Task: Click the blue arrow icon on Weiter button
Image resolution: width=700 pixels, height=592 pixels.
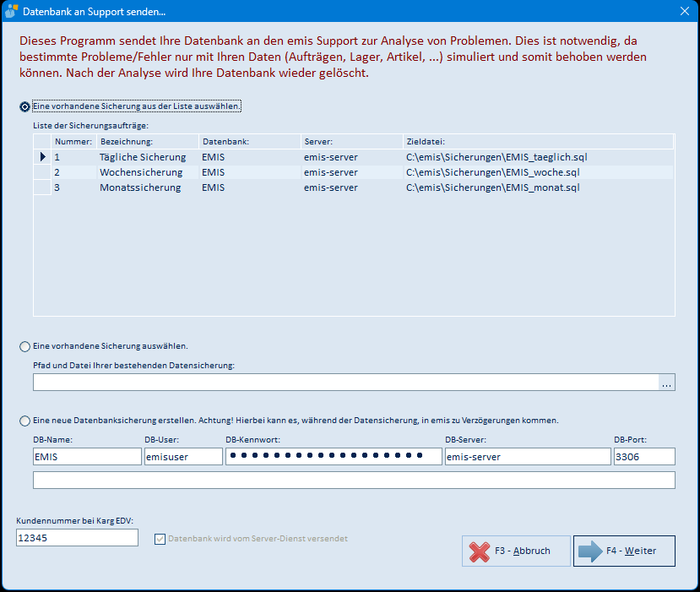Action: pyautogui.click(x=590, y=551)
